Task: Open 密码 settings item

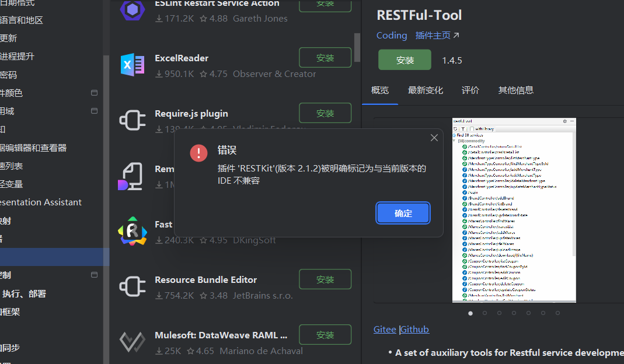Action: tap(8, 75)
